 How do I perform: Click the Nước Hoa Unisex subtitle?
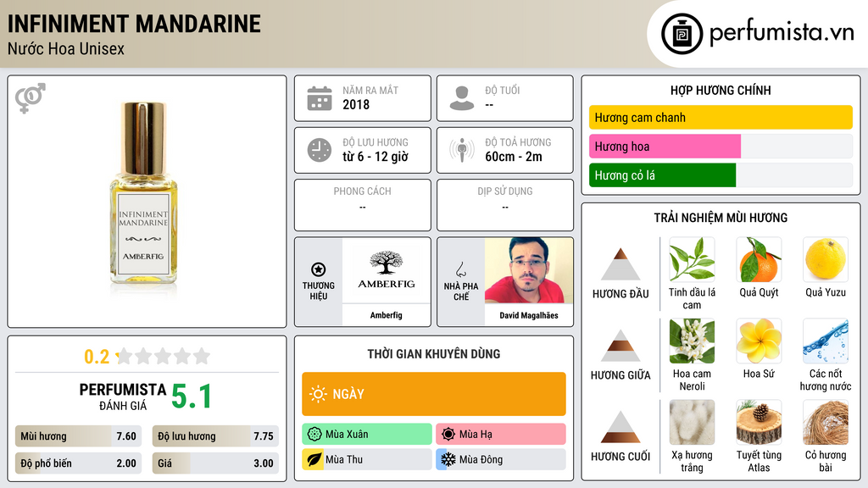click(x=66, y=48)
